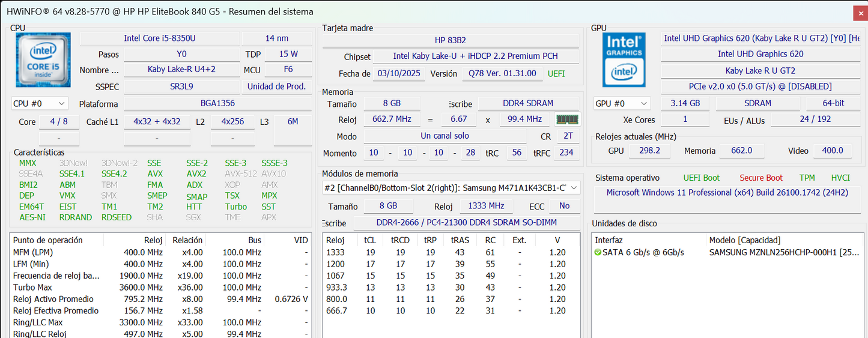Select the MFM (LPM) row
The height and width of the screenshot is (338, 868).
coord(161,252)
